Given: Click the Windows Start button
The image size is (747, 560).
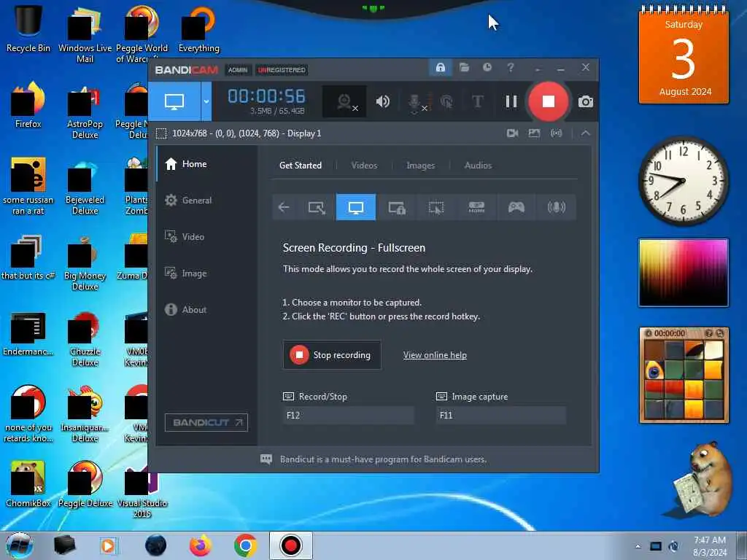Looking at the screenshot, I should pos(19,545).
